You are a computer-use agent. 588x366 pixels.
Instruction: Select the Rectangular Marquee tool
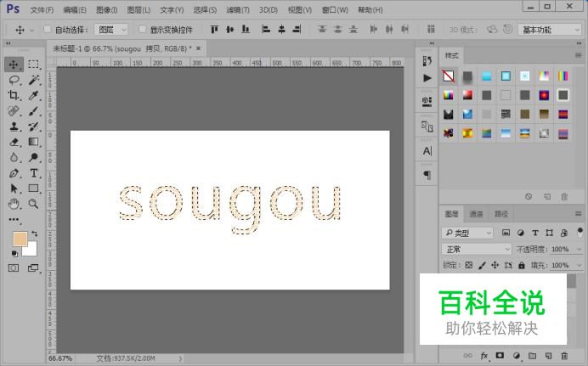pyautogui.click(x=34, y=65)
